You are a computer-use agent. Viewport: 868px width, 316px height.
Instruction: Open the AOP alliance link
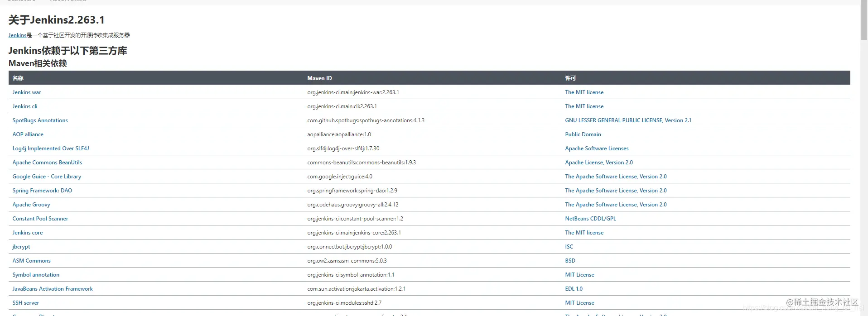click(28, 134)
